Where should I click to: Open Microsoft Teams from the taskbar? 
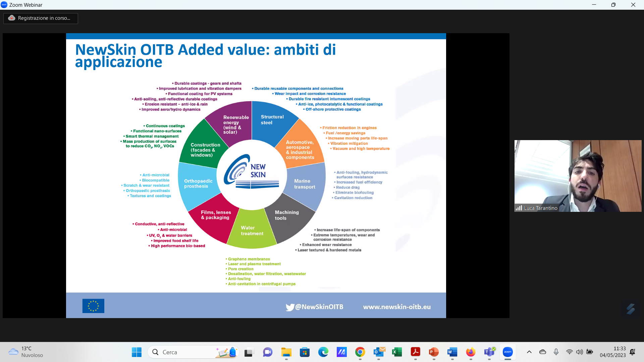(x=489, y=352)
